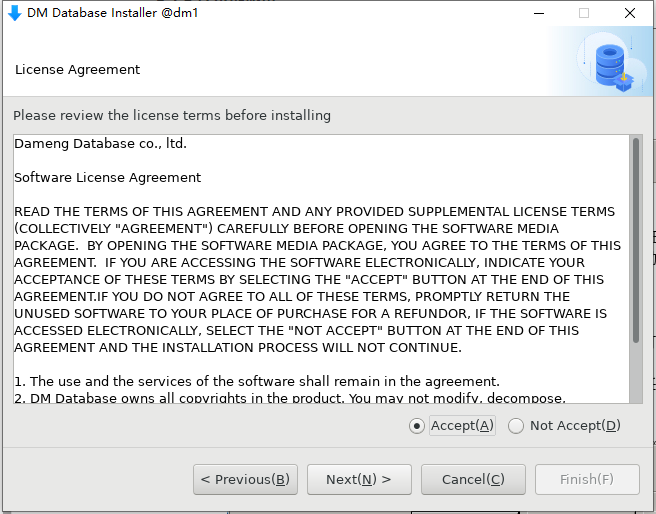The image size is (656, 514).
Task: Continue with the Next(N) button
Action: coord(359,479)
